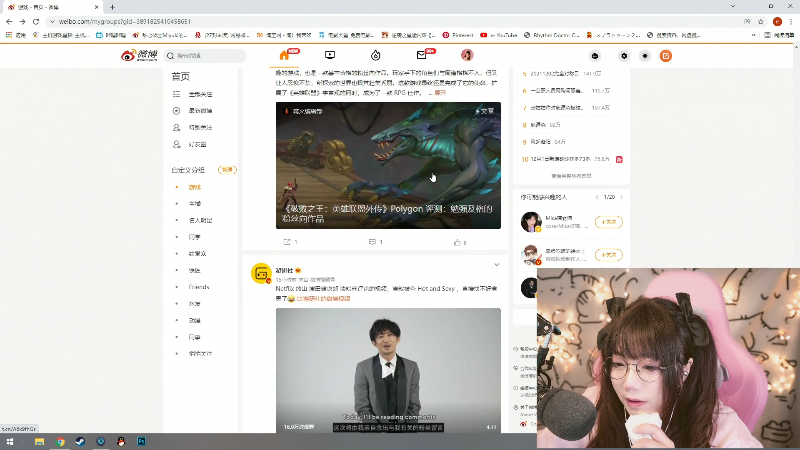The width and height of the screenshot is (800, 450).
Task: Open the YouTube bookmark
Action: 498,35
